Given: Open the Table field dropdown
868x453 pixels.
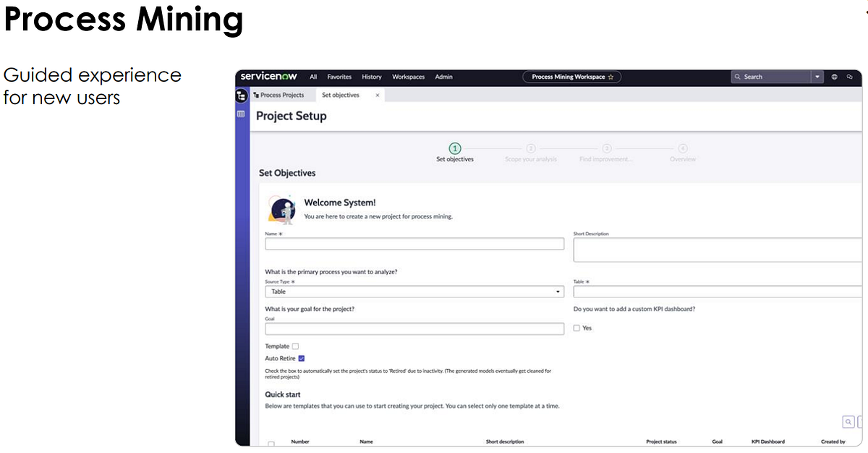Looking at the screenshot, I should click(716, 291).
